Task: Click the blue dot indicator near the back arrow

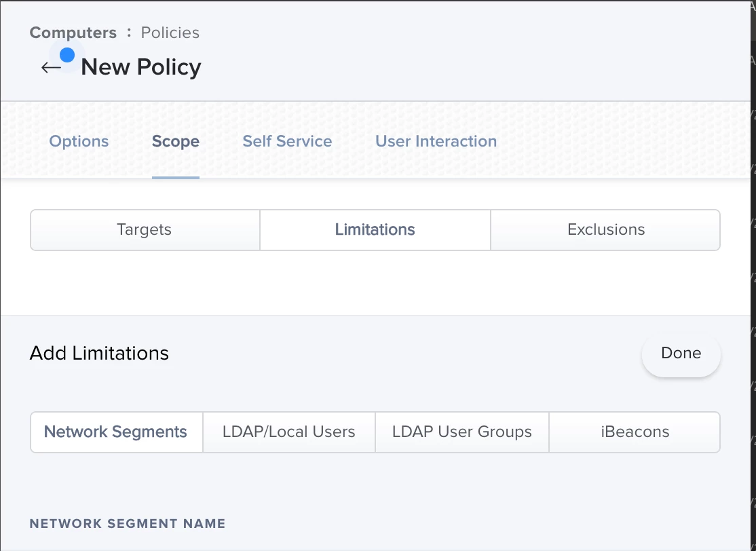Action: [67, 54]
